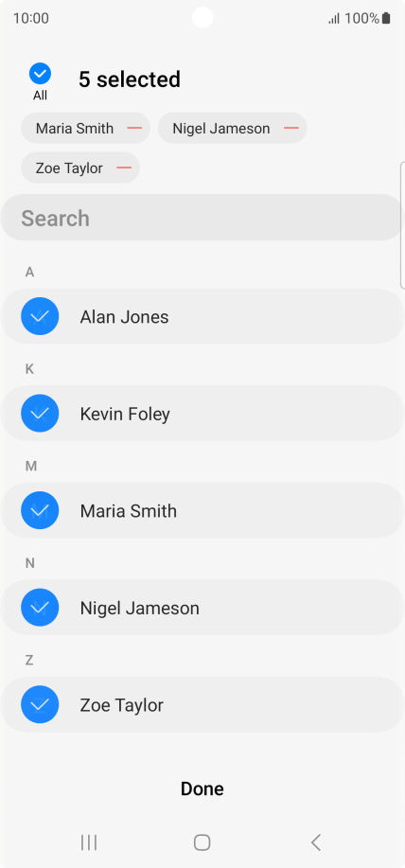Tap the battery status icon
The image size is (405, 868).
[386, 18]
